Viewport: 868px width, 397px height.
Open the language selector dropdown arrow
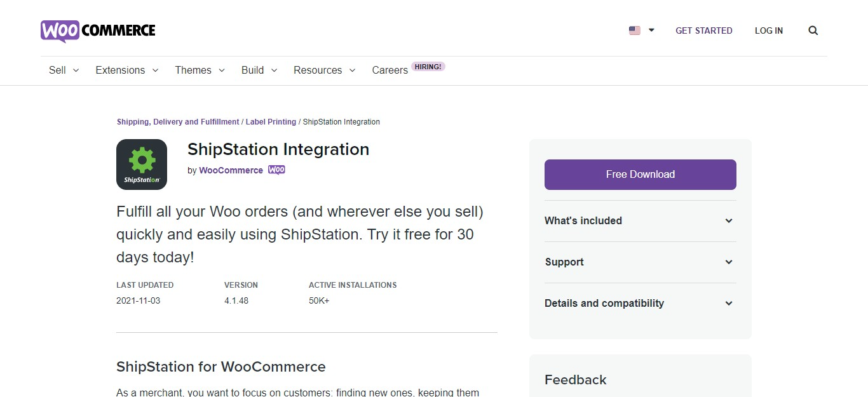click(651, 30)
